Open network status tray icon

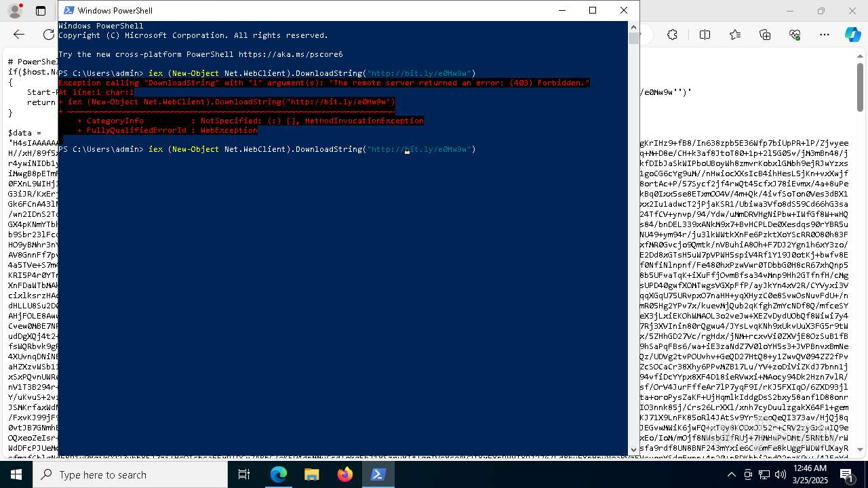764,475
